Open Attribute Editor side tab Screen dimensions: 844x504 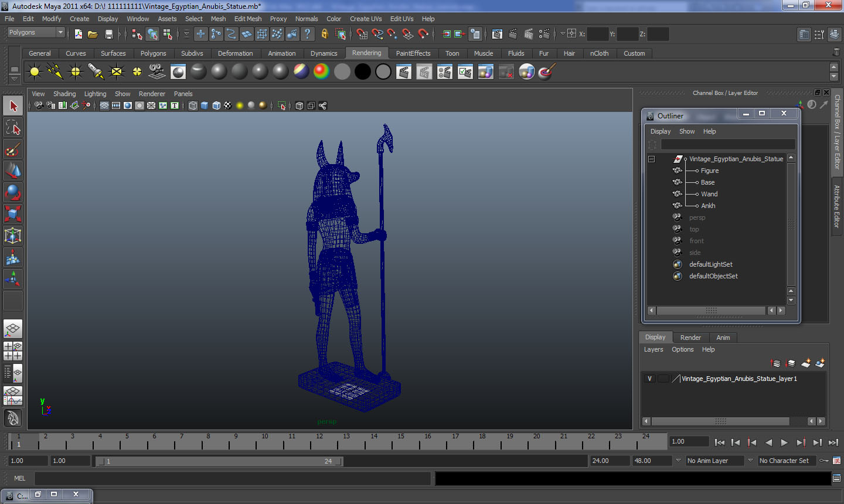pos(837,206)
